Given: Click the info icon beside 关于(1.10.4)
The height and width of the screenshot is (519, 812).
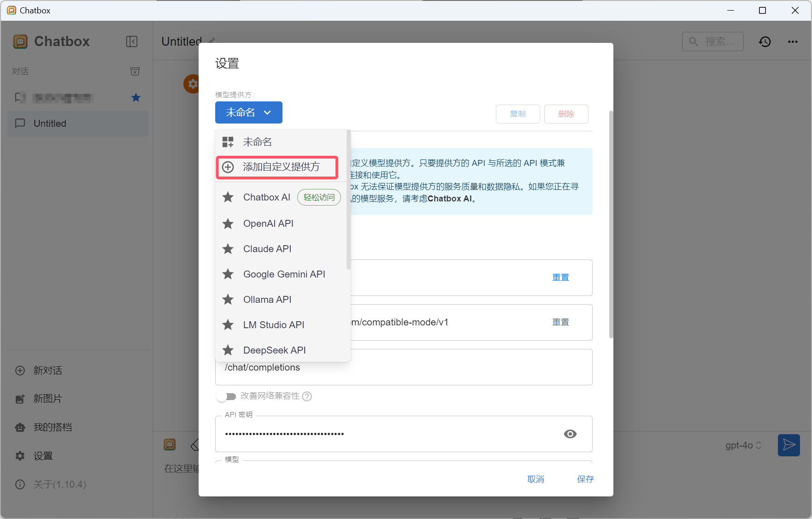Looking at the screenshot, I should tap(20, 484).
